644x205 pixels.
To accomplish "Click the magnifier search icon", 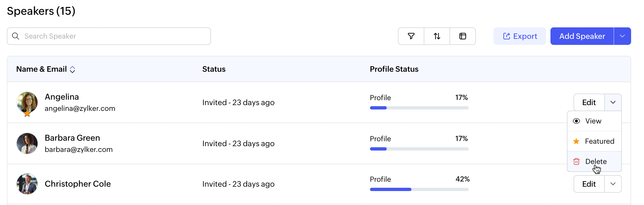I will pyautogui.click(x=16, y=36).
